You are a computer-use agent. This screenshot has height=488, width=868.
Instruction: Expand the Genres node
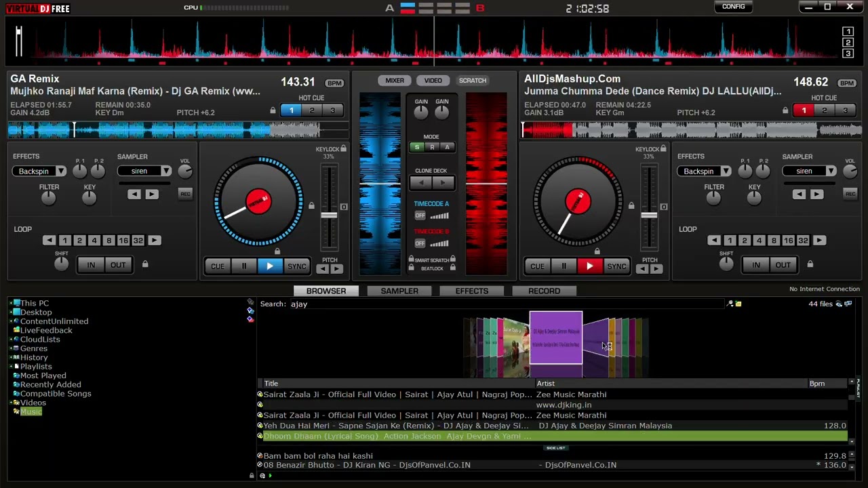(x=11, y=348)
